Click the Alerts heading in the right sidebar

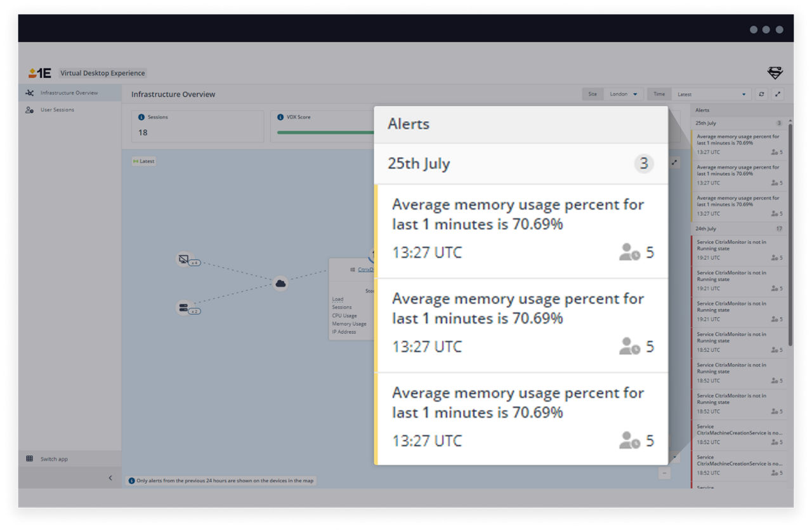point(702,110)
